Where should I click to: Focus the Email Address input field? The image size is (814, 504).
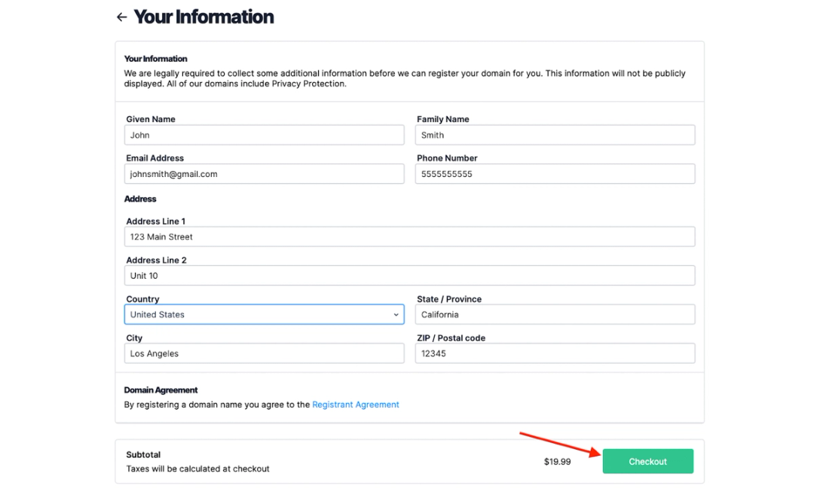[265, 174]
